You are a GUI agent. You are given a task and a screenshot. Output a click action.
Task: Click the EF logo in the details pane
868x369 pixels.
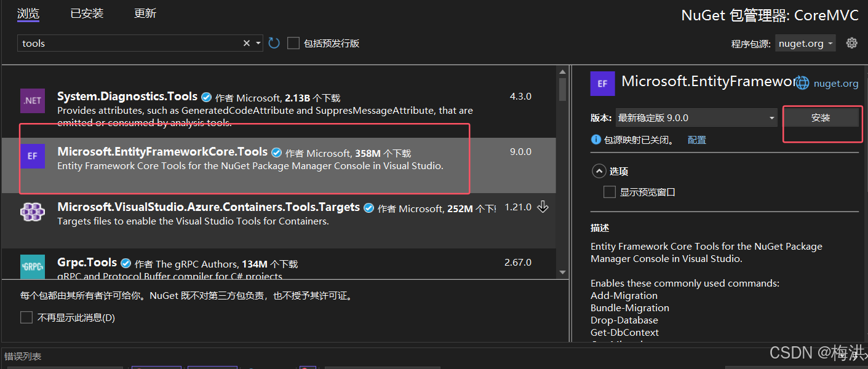[x=602, y=84]
